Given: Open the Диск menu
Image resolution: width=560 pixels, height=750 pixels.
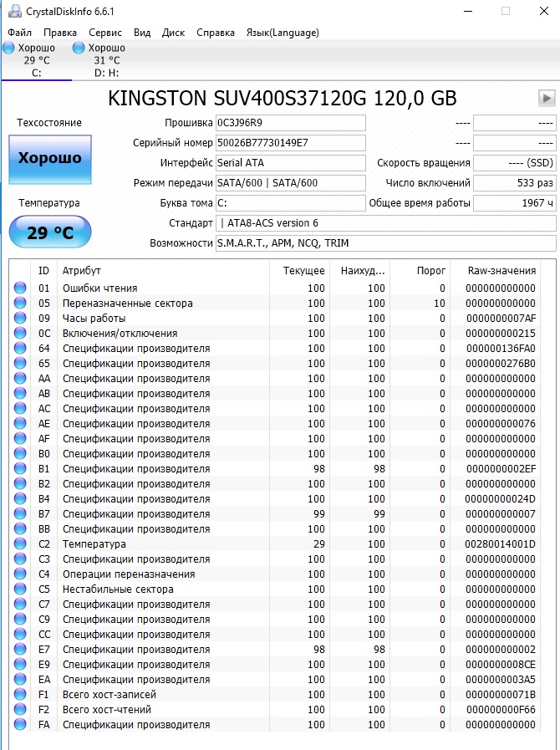Looking at the screenshot, I should point(173,33).
